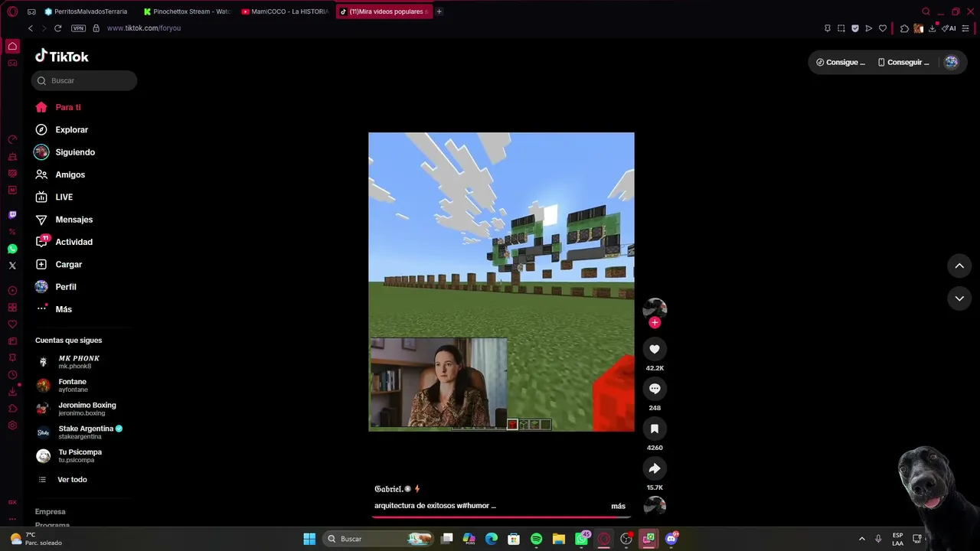Open TikTok profile avatar at top right
980x551 pixels.
pyautogui.click(x=951, y=63)
